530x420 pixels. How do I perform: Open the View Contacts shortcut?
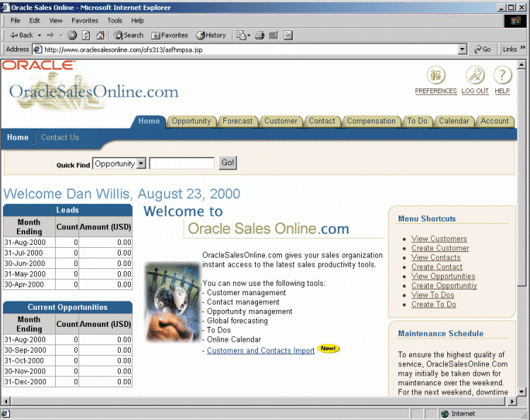tap(436, 258)
